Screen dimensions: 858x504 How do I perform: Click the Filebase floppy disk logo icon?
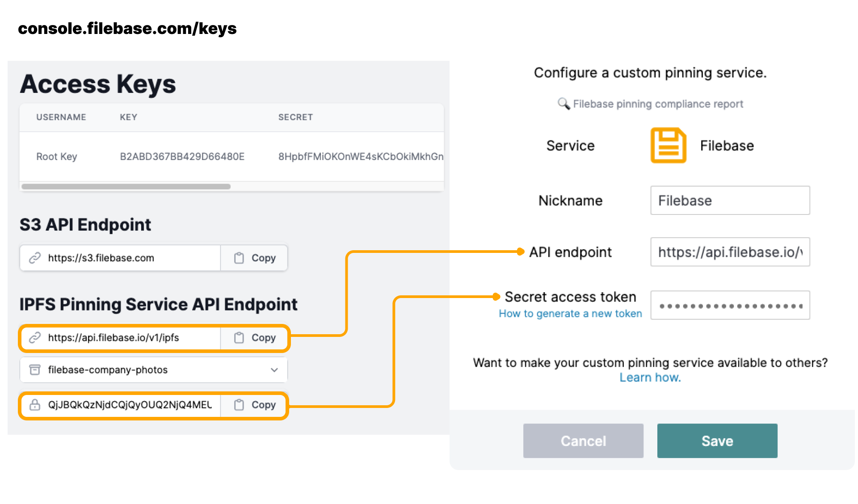click(668, 145)
